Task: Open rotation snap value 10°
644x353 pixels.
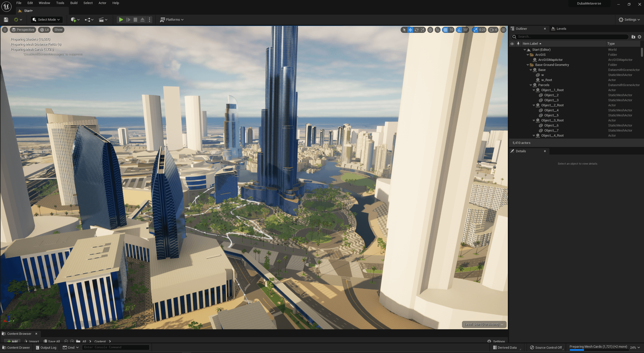Action: pyautogui.click(x=465, y=30)
